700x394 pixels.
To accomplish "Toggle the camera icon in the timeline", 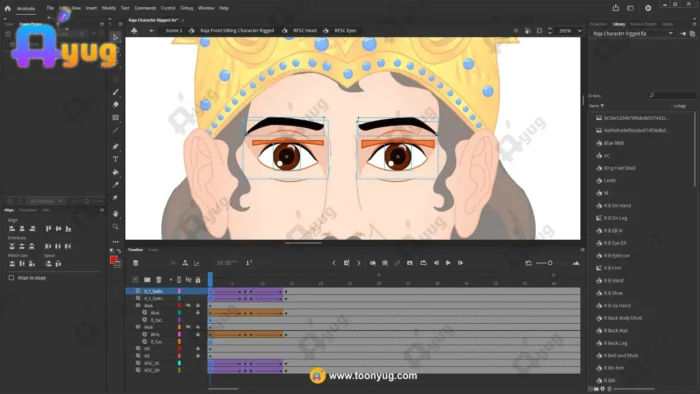I will click(x=173, y=263).
